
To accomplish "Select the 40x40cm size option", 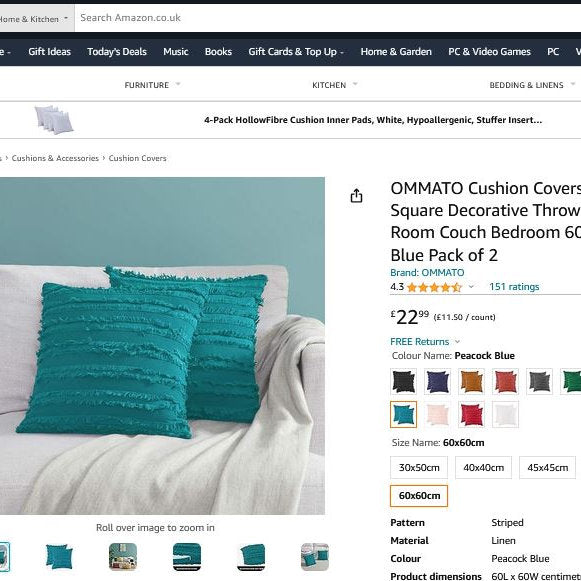I will click(x=484, y=468).
